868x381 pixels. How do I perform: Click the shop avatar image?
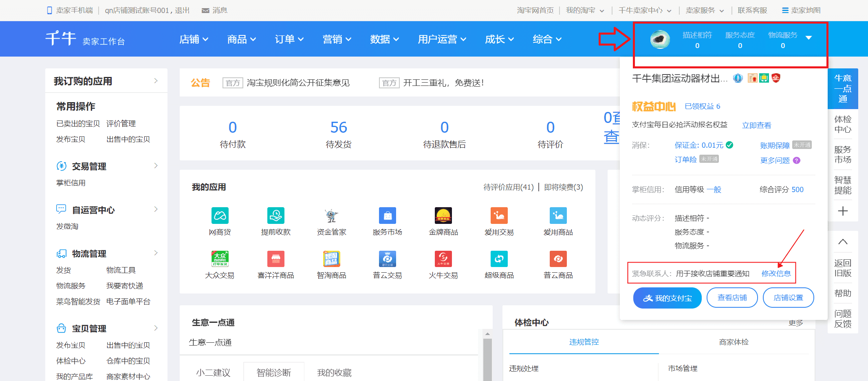[x=660, y=39]
